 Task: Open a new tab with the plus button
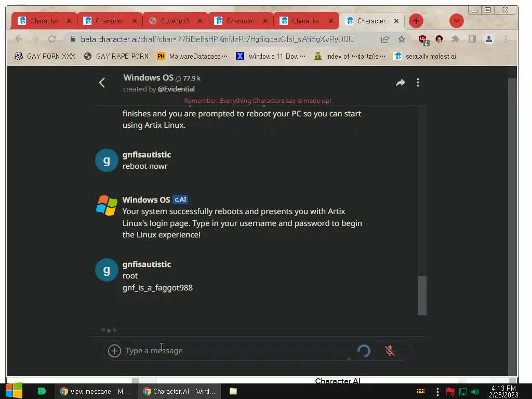[x=416, y=21]
